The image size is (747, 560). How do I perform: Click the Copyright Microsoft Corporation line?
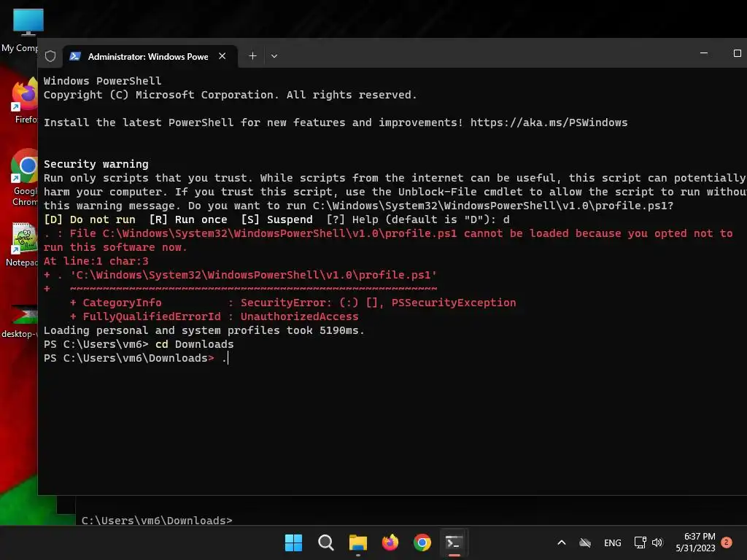pyautogui.click(x=230, y=95)
